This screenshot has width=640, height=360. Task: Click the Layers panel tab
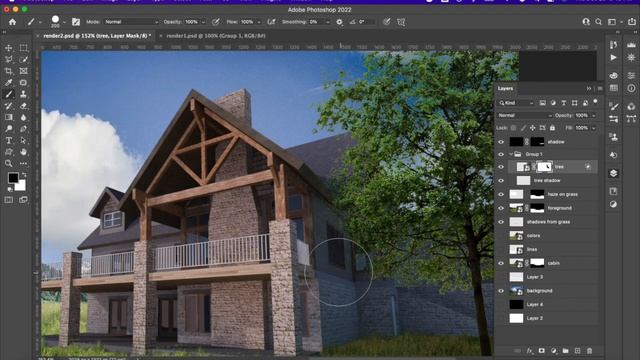(x=505, y=89)
